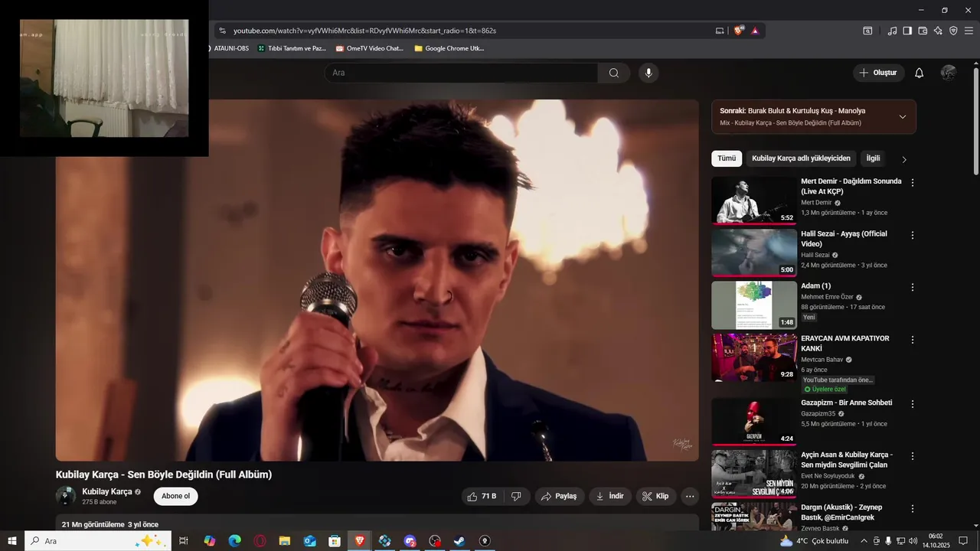980x551 pixels.
Task: Click the Oluştur create button
Action: (878, 73)
